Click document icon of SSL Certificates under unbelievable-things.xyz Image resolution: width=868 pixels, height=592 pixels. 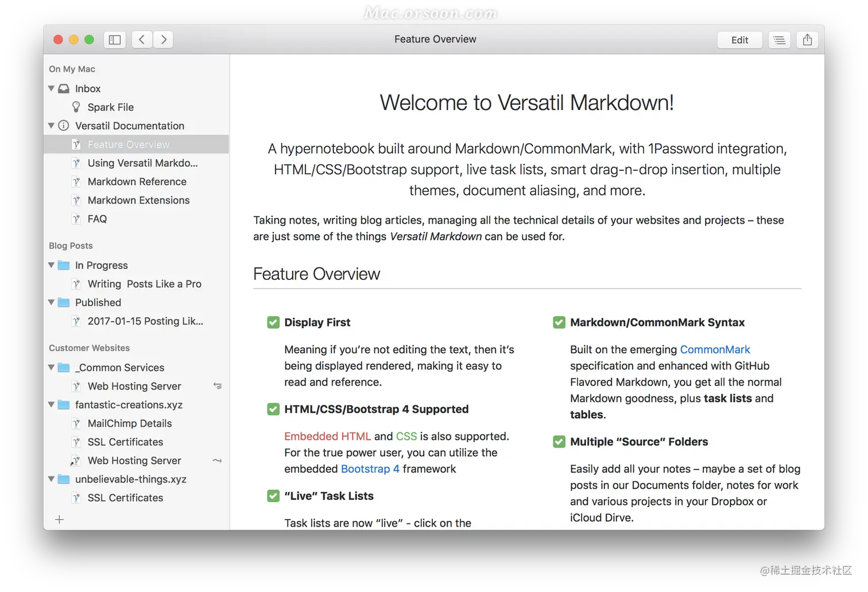click(x=76, y=498)
